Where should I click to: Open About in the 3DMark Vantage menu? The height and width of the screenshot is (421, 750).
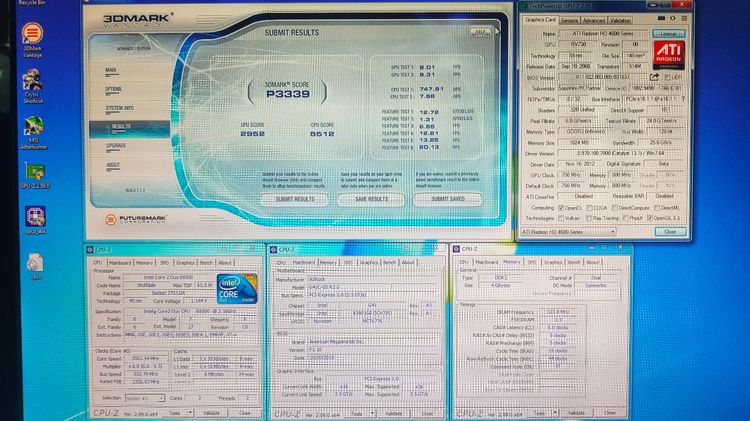pyautogui.click(x=113, y=165)
